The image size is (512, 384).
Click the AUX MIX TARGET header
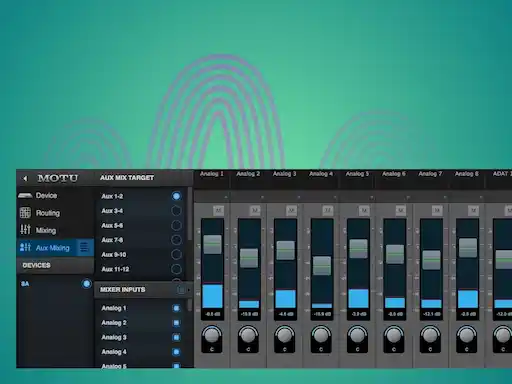[127, 178]
